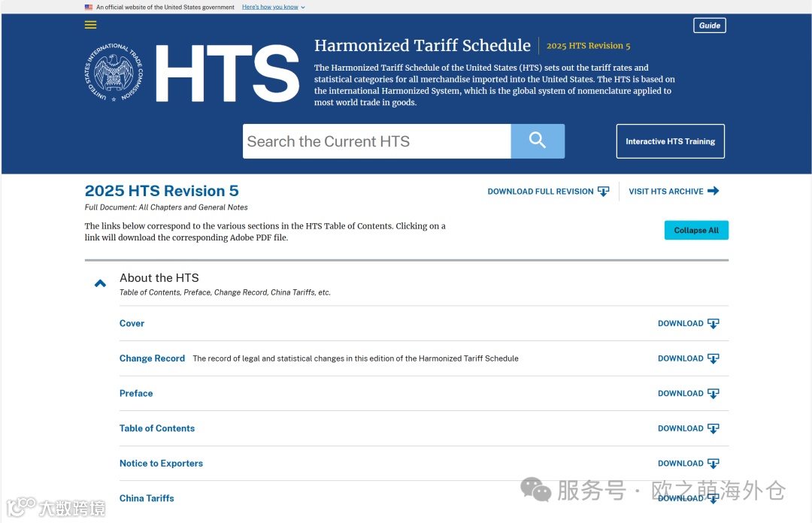
Task: Open the Cover document link
Action: tap(132, 323)
